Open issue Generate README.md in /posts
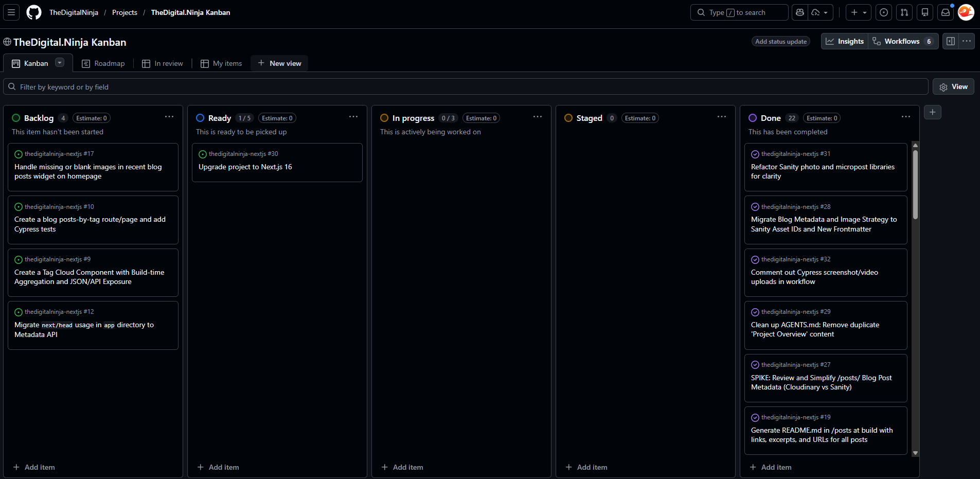The width and height of the screenshot is (980, 479). [x=822, y=435]
